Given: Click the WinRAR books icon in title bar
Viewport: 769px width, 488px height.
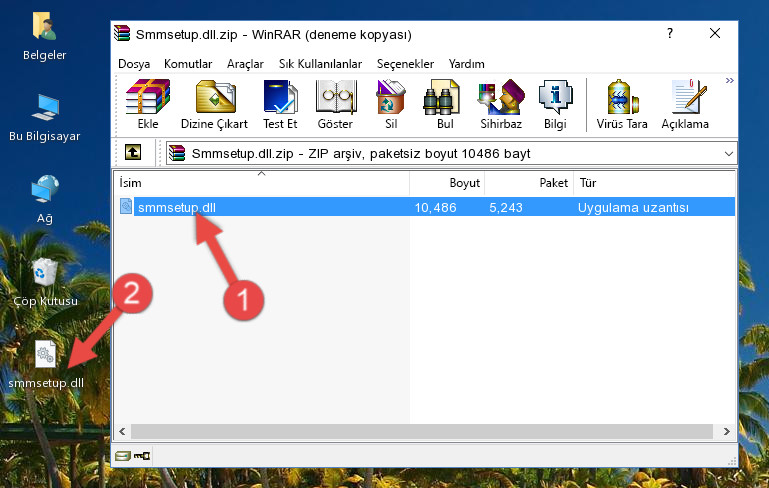Looking at the screenshot, I should [122, 33].
